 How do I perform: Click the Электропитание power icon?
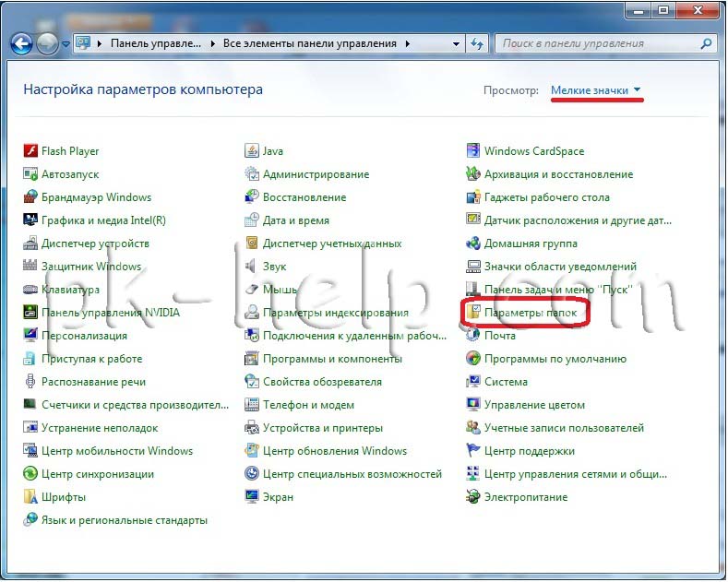473,497
